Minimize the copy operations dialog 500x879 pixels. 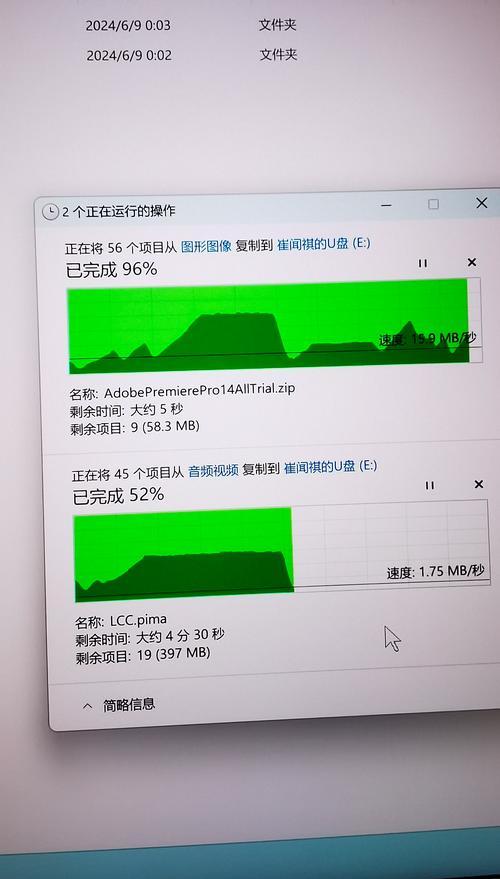pos(386,205)
